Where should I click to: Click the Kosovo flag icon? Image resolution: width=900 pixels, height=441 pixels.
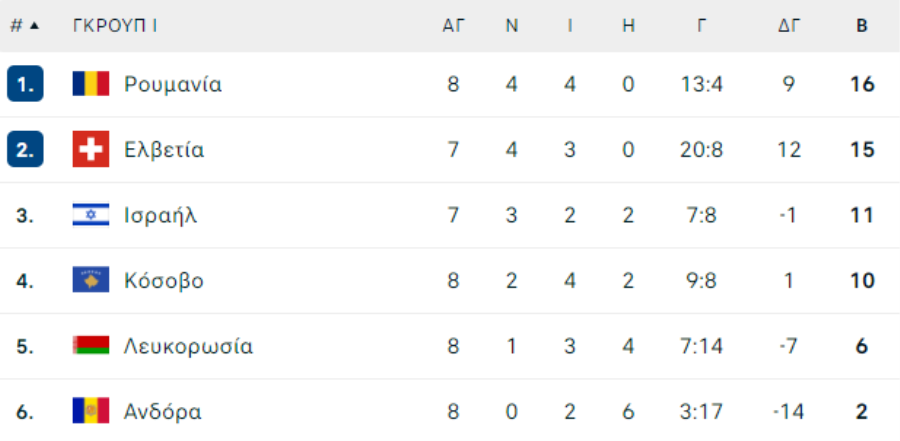tap(91, 280)
